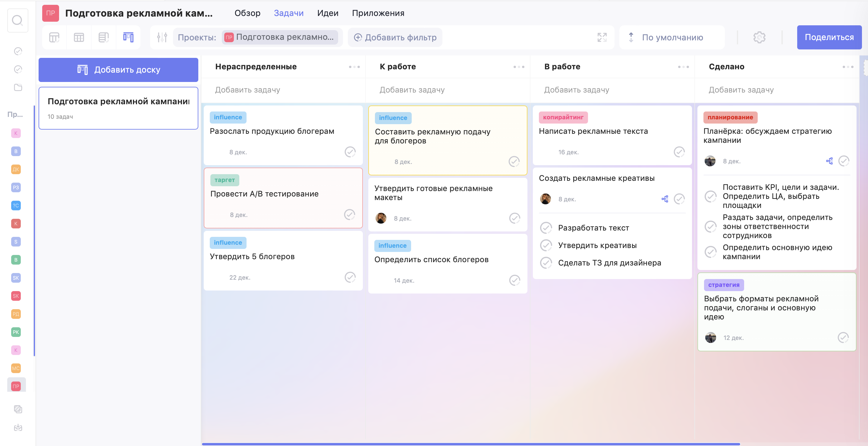Open the folder icon in left sidebar

[x=18, y=87]
